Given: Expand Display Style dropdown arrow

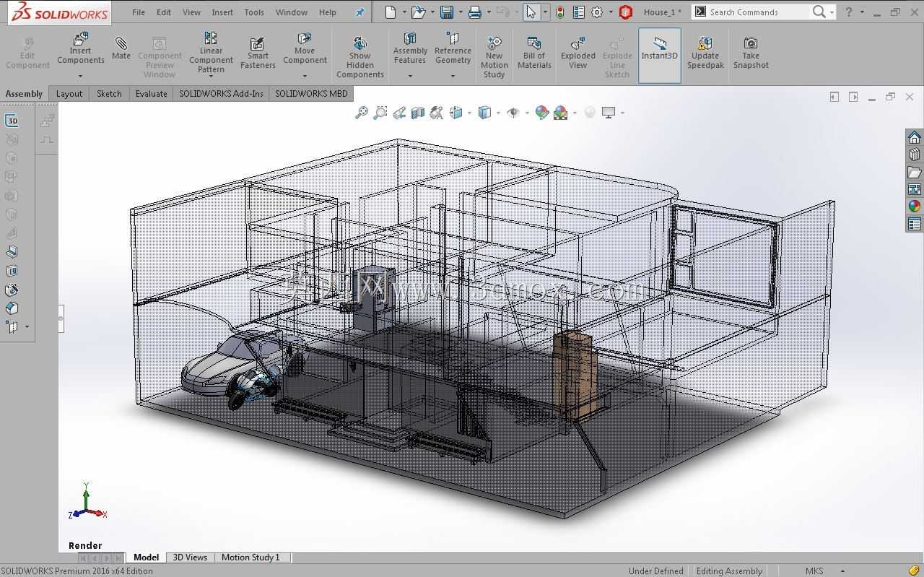Looking at the screenshot, I should click(x=498, y=113).
